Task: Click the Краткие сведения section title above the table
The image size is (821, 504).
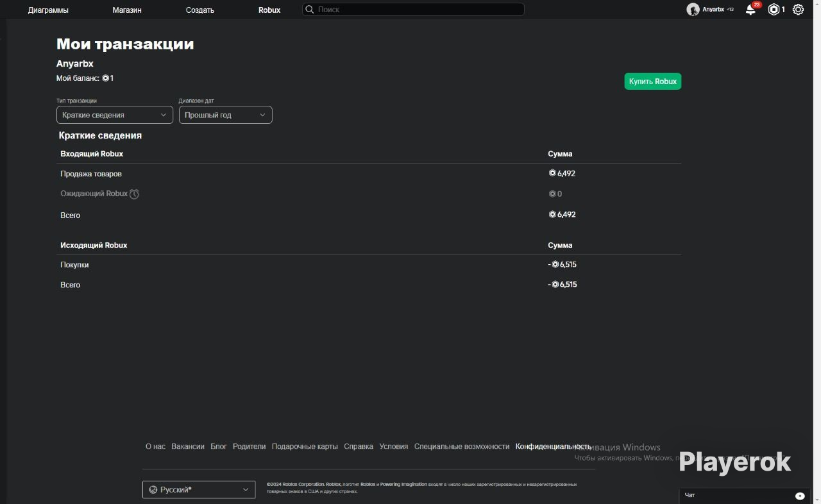Action: pos(100,135)
